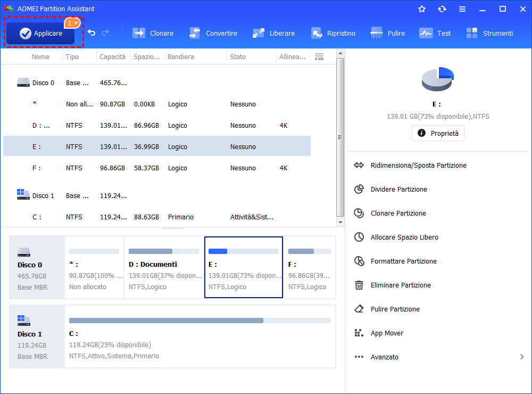Screen dimensions: 532x394
Task: Choose Pulire Partizione option
Action: (395, 309)
